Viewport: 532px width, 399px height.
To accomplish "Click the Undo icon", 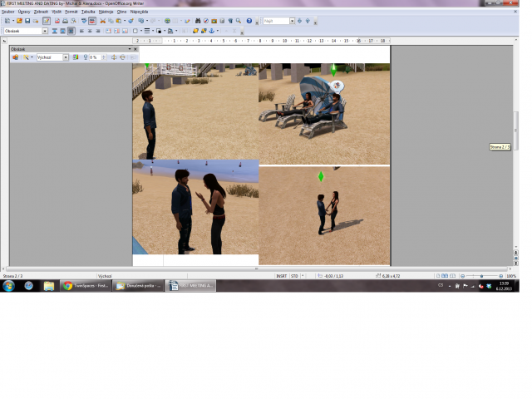I will [x=141, y=21].
